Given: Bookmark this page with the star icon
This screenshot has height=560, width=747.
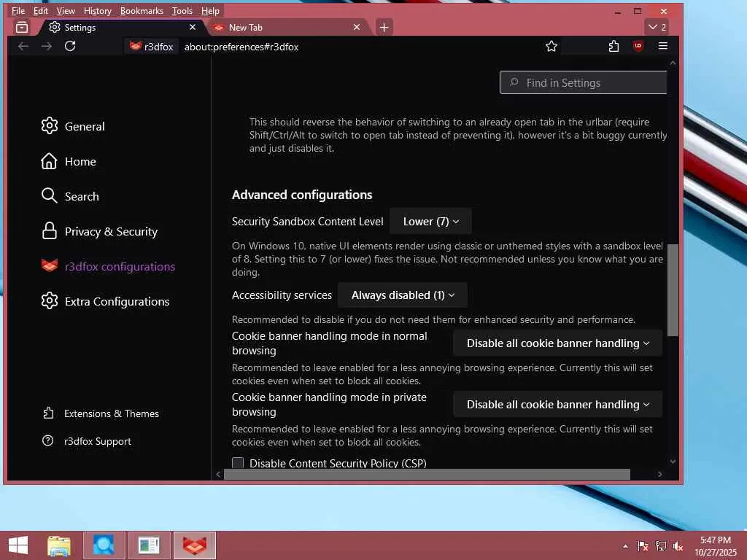Looking at the screenshot, I should click(551, 46).
